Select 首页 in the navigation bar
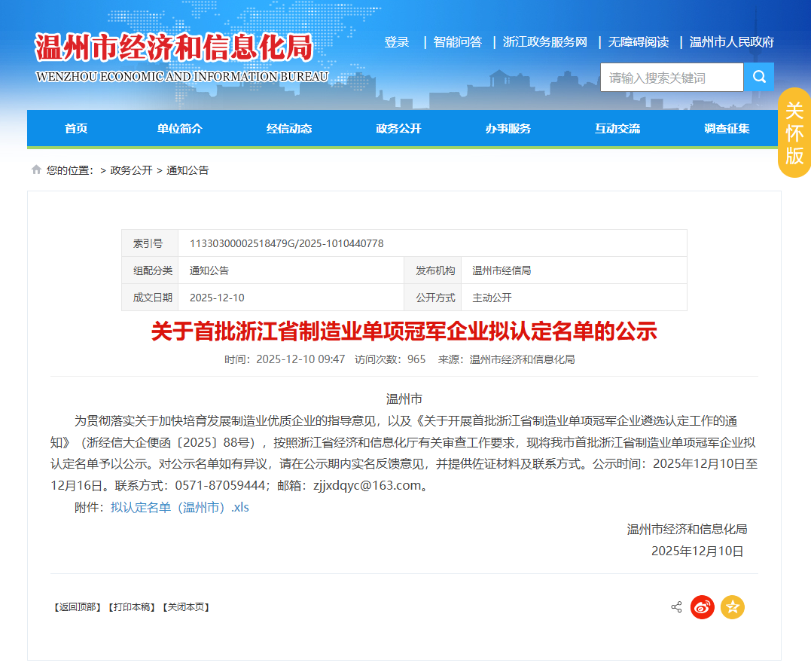 click(76, 128)
